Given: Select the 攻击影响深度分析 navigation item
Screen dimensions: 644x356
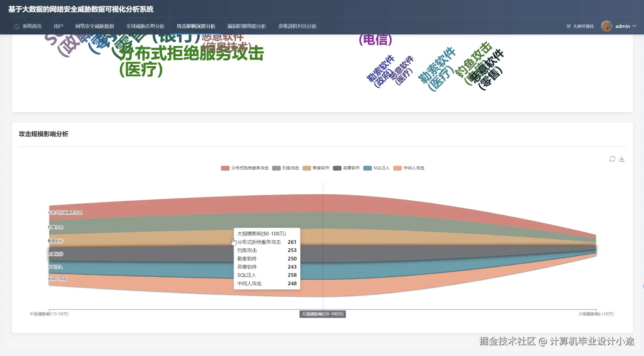Looking at the screenshot, I should [x=196, y=26].
